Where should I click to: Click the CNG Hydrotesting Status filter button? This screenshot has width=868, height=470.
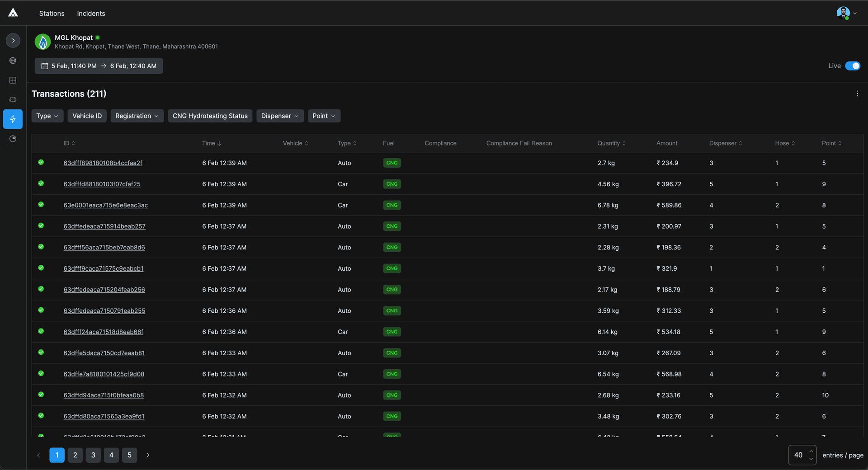(x=210, y=116)
